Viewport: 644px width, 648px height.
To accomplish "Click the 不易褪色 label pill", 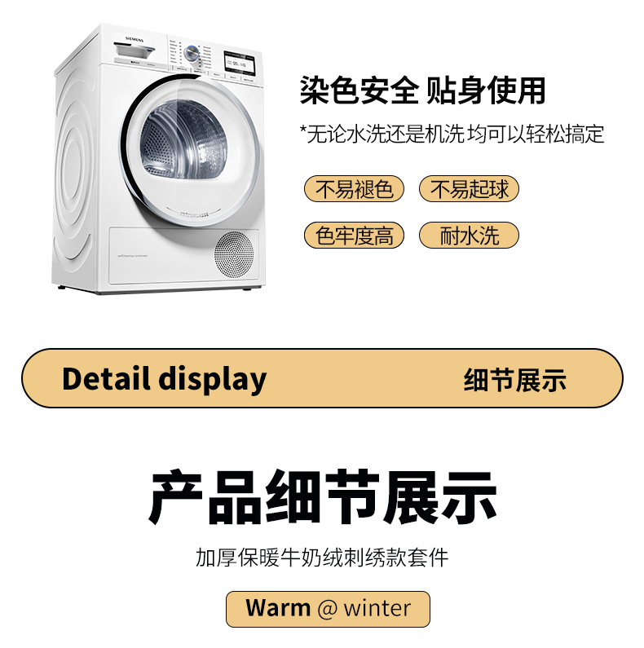I will [x=354, y=189].
